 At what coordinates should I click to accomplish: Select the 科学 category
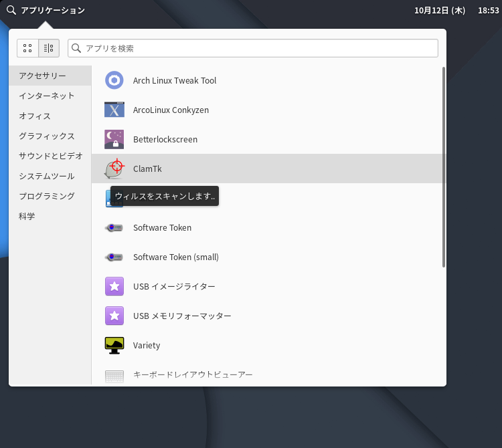[x=50, y=216]
